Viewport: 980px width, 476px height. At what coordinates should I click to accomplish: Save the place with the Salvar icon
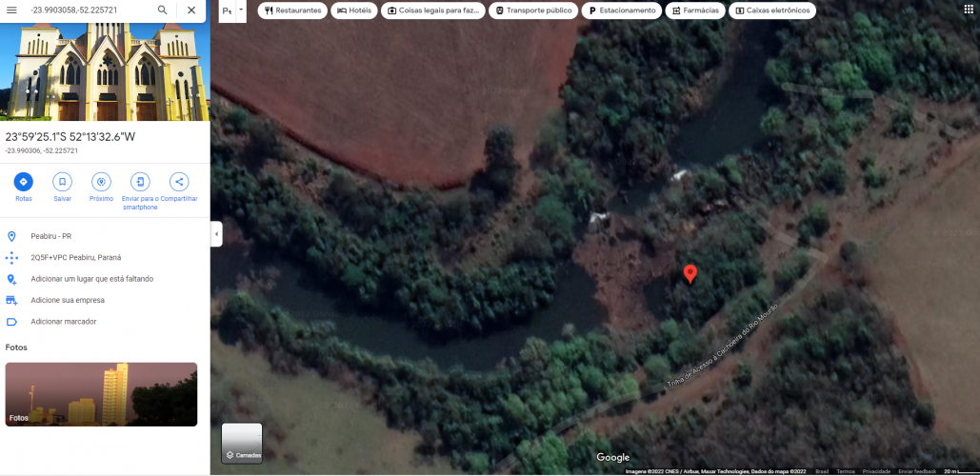[62, 182]
